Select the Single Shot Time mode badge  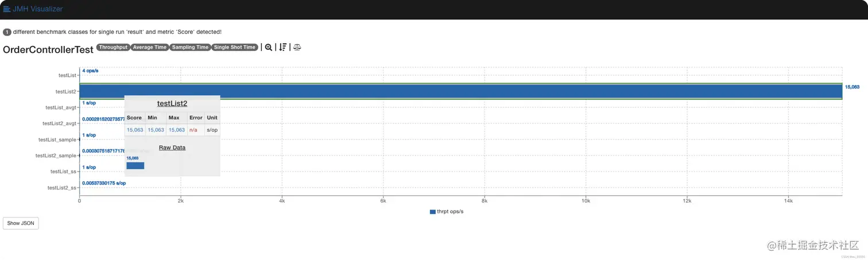[234, 48]
